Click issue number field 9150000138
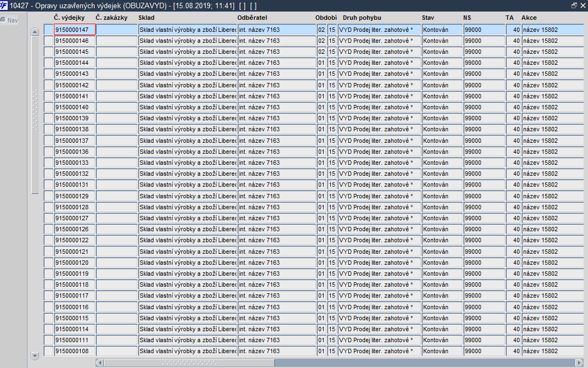This screenshot has width=588, height=368. coord(75,129)
